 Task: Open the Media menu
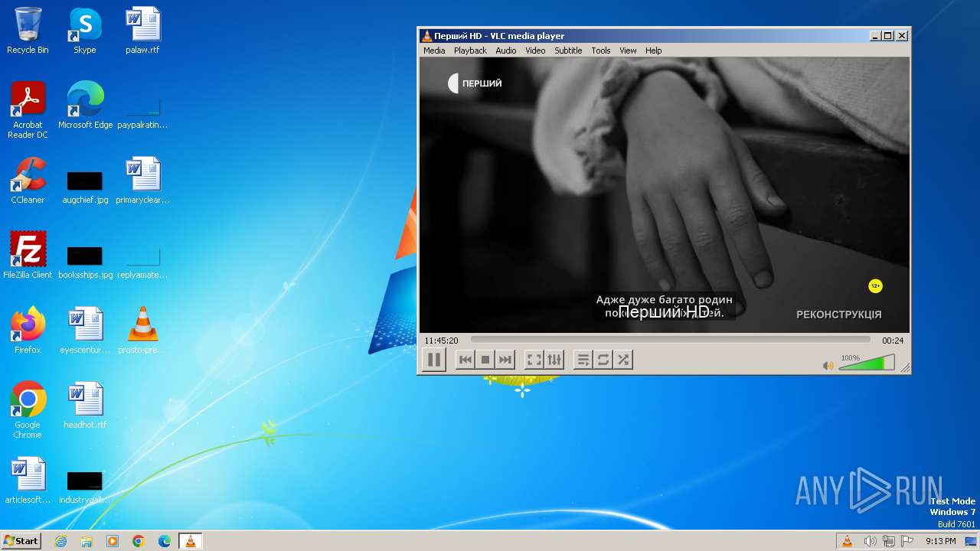click(434, 51)
